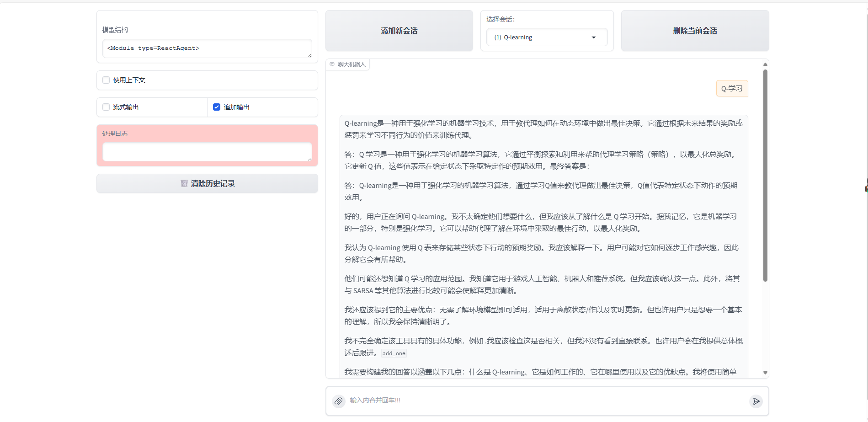Click into the pink 处理日志 field
Image resolution: width=868 pixels, height=422 pixels.
pyautogui.click(x=207, y=152)
